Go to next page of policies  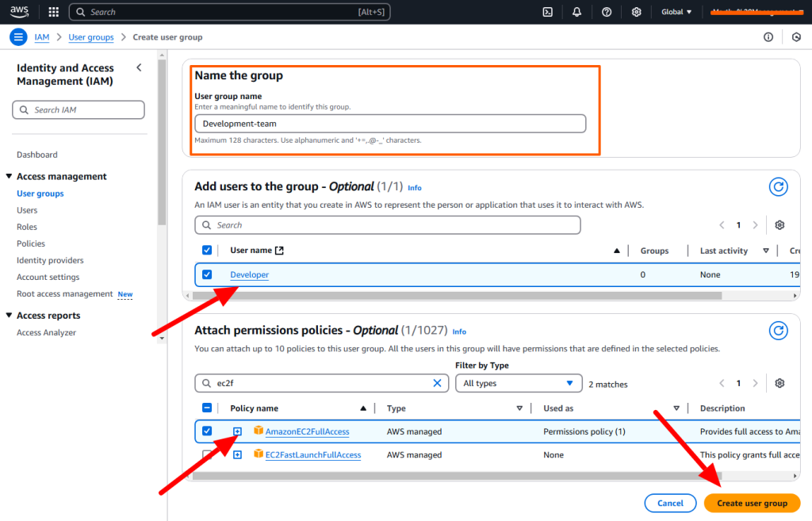tap(755, 383)
